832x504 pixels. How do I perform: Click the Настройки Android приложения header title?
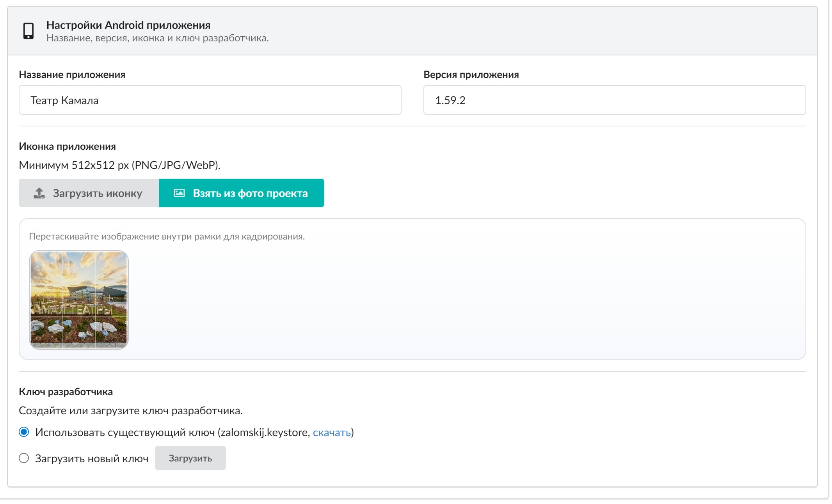[128, 25]
